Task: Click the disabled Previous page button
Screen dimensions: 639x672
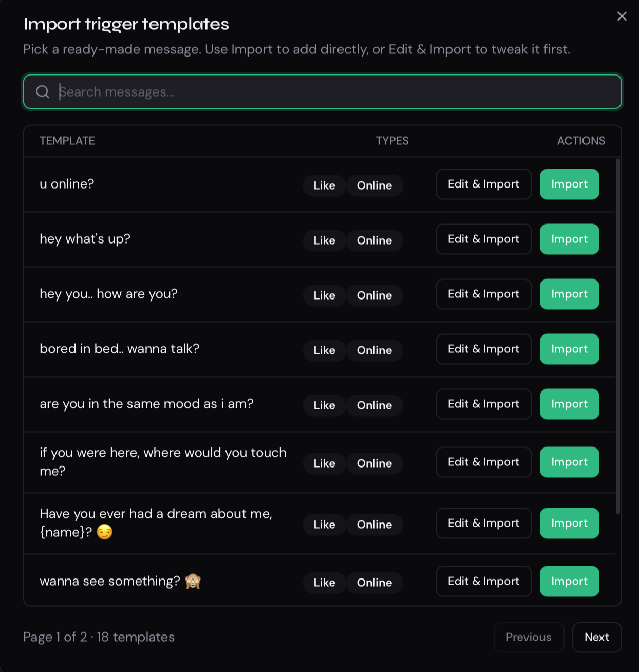Action: pos(529,637)
